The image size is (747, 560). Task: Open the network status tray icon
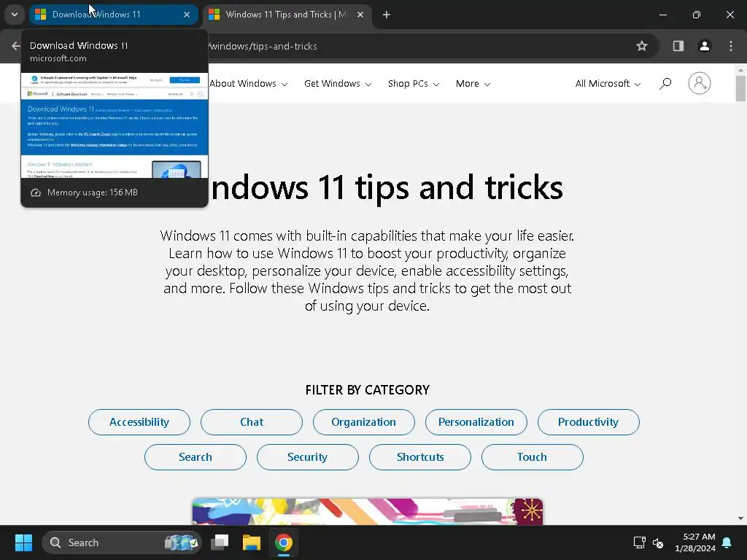(x=639, y=542)
